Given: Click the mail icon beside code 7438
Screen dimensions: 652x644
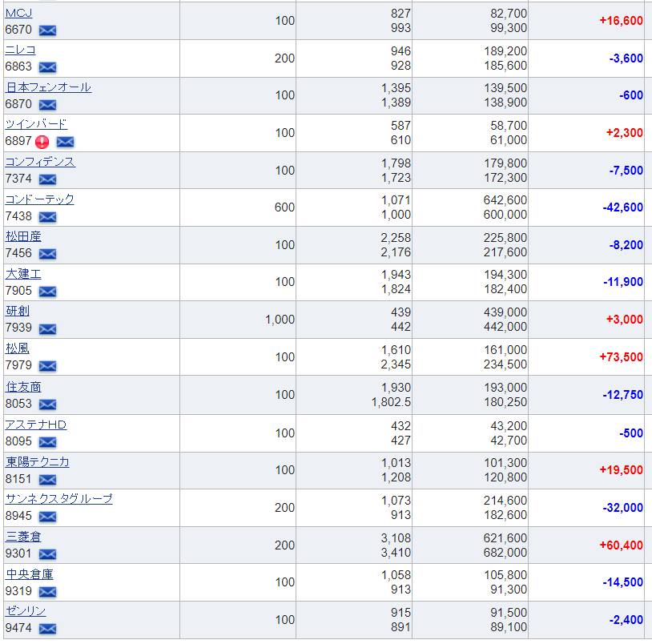Looking at the screenshot, I should pos(47,216).
